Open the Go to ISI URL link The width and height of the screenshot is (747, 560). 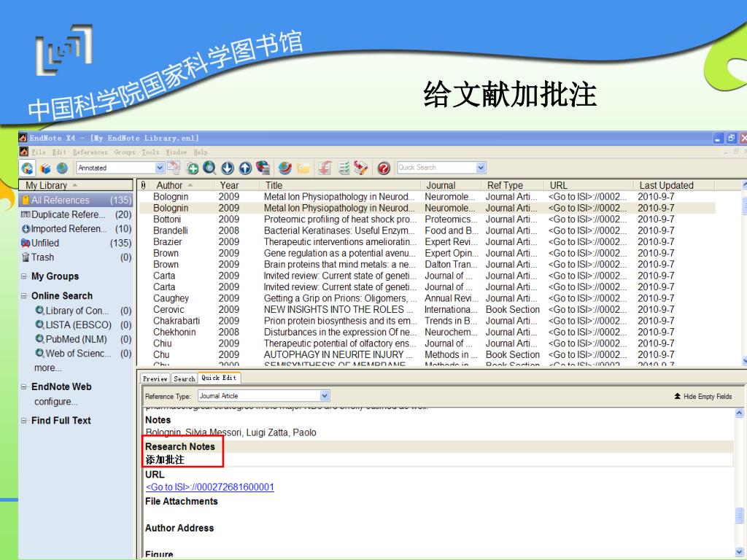209,487
